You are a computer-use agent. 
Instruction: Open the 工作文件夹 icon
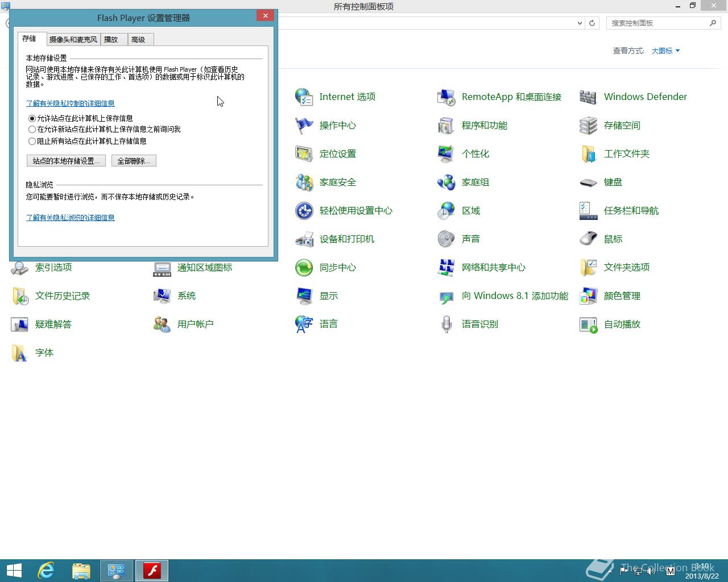[589, 153]
